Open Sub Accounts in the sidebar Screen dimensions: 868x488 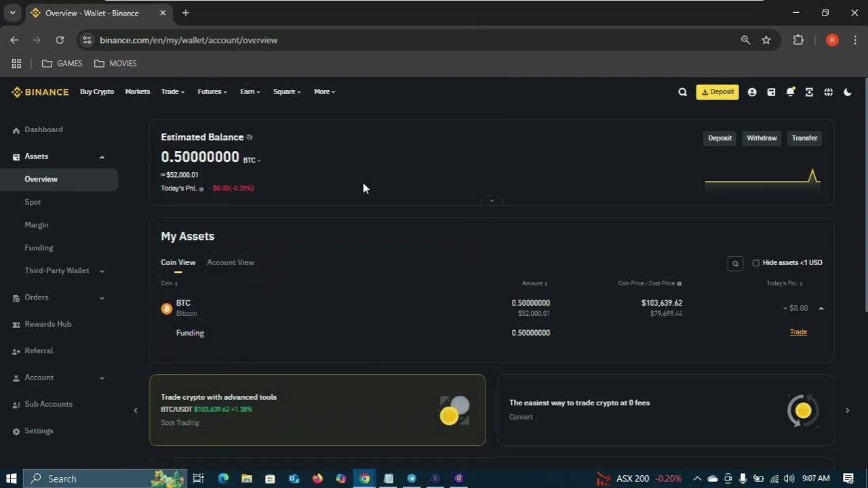coord(48,404)
